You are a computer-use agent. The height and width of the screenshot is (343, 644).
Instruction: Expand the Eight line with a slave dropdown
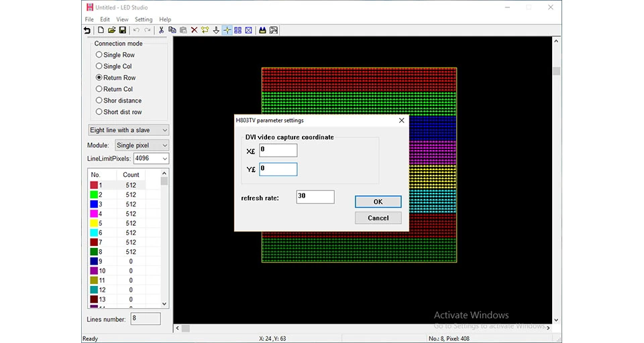point(129,130)
